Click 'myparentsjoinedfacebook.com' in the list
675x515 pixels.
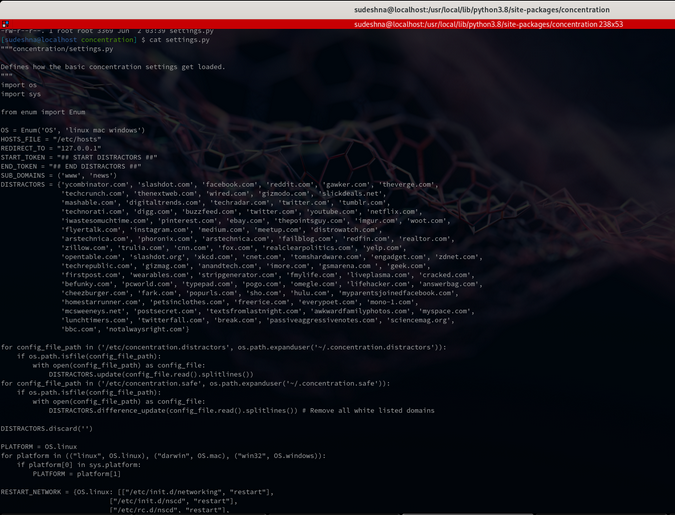(399, 293)
